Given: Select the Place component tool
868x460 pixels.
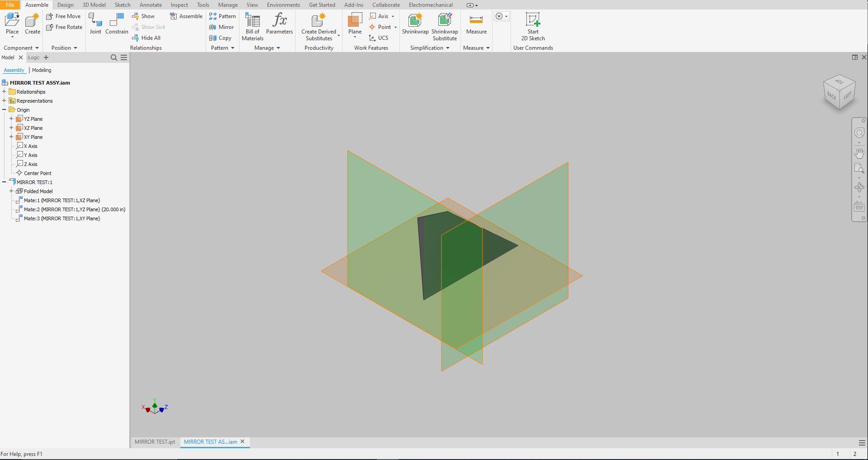Looking at the screenshot, I should click(x=12, y=24).
